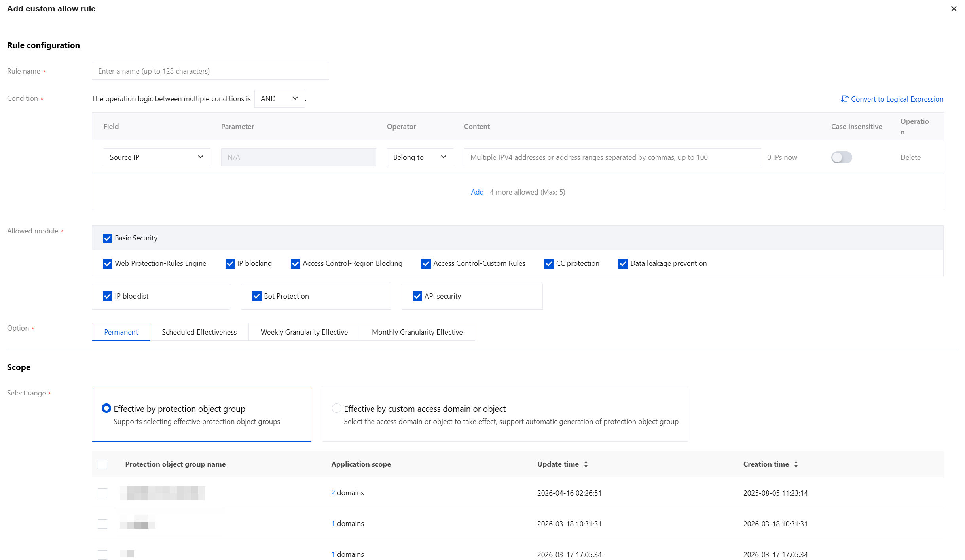
Task: Close the Add custom allow rule dialog
Action: [x=954, y=9]
